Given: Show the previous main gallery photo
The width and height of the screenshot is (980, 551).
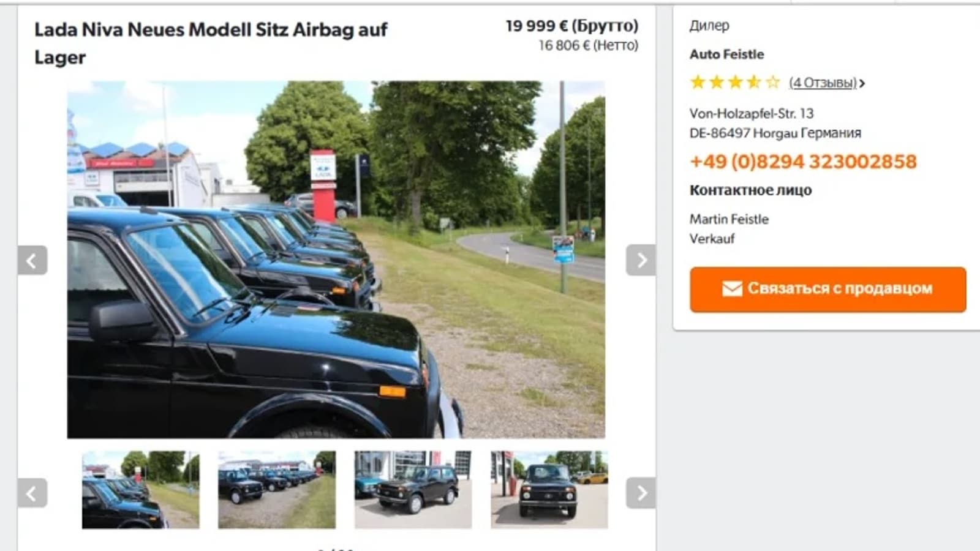Looking at the screenshot, I should click(32, 261).
